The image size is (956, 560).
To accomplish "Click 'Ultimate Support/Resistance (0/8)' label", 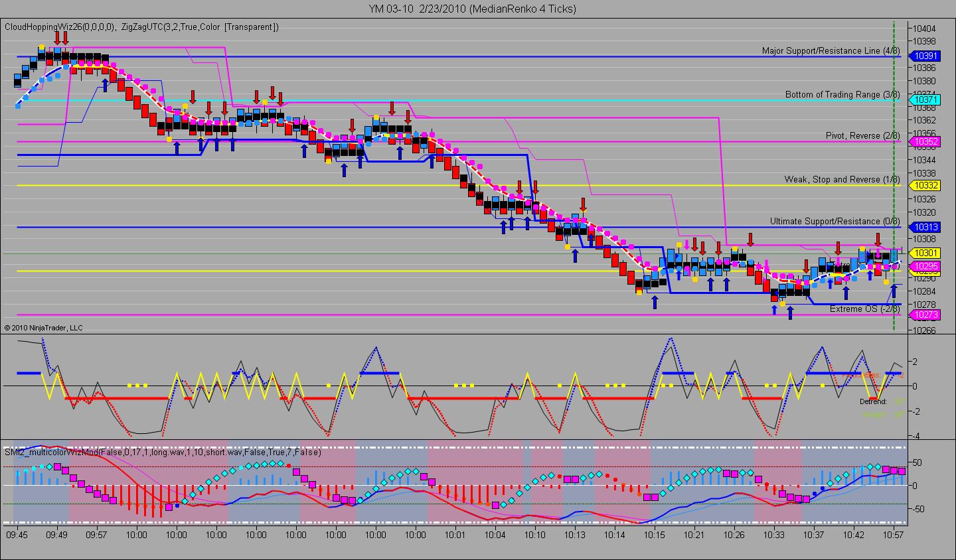I will click(835, 221).
